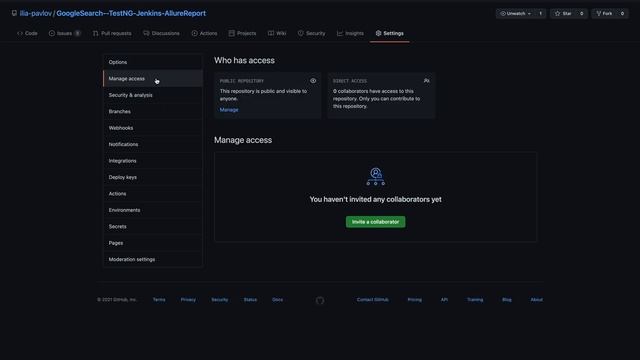Open the Docs footer link
Image resolution: width=640 pixels, height=360 pixels.
(x=278, y=300)
